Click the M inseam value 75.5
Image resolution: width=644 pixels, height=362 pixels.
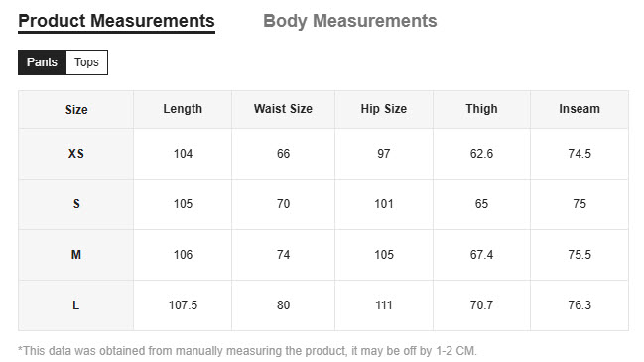580,255
